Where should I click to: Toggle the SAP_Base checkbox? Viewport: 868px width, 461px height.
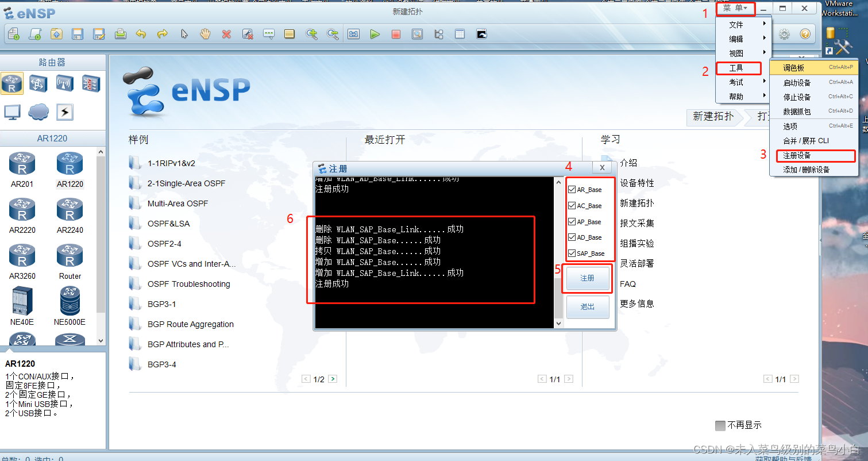[x=572, y=253]
